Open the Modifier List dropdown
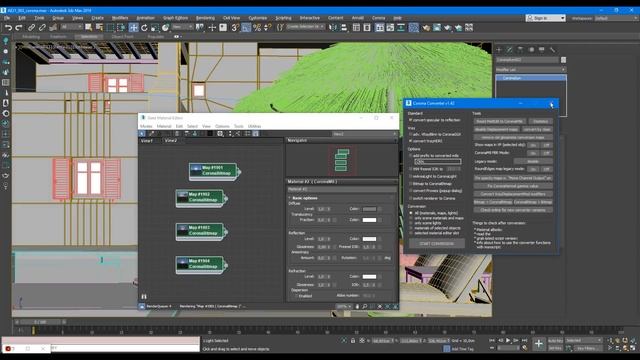Image resolution: width=640 pixels, height=360 pixels. coord(531,70)
